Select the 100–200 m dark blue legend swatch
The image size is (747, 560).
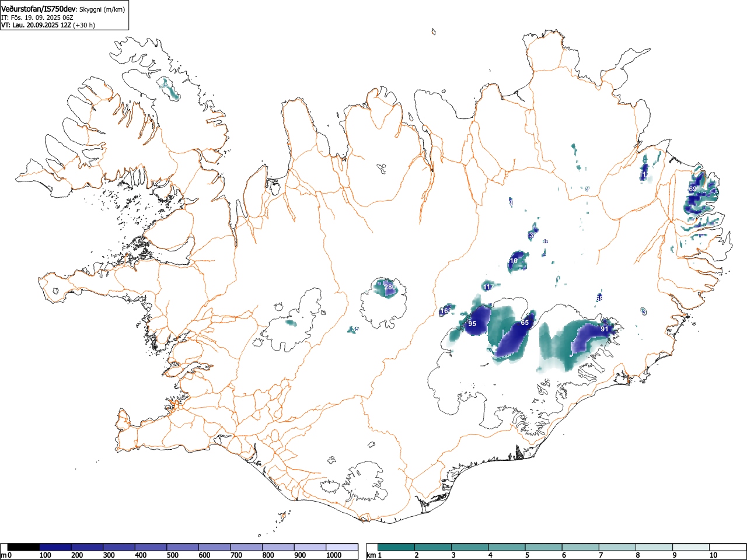[x=55, y=547]
